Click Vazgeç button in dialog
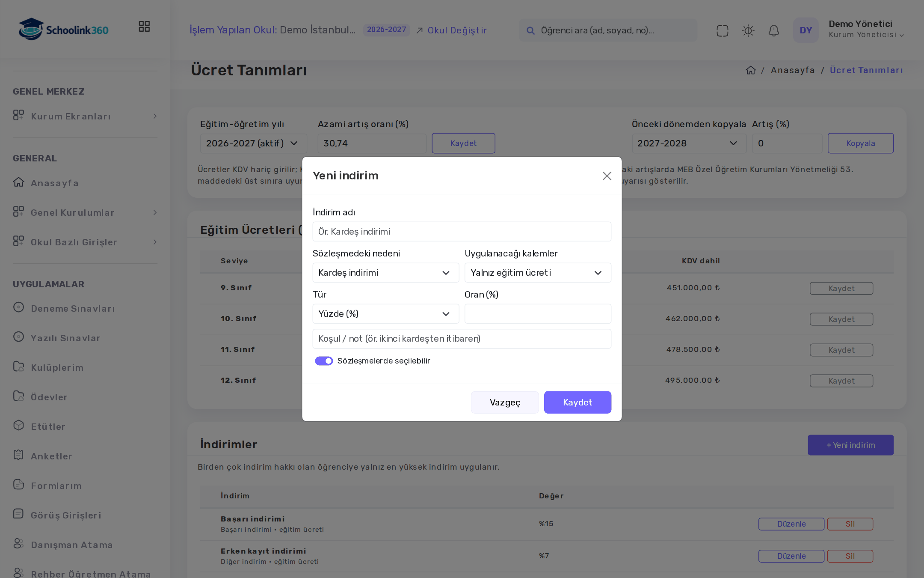Screen dimensions: 924x578 pos(505,402)
